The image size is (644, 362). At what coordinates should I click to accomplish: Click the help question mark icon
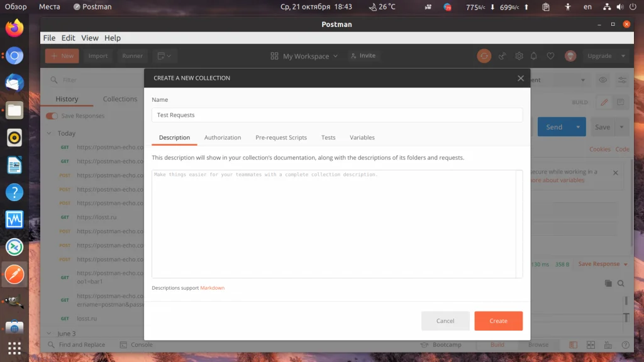pyautogui.click(x=625, y=345)
